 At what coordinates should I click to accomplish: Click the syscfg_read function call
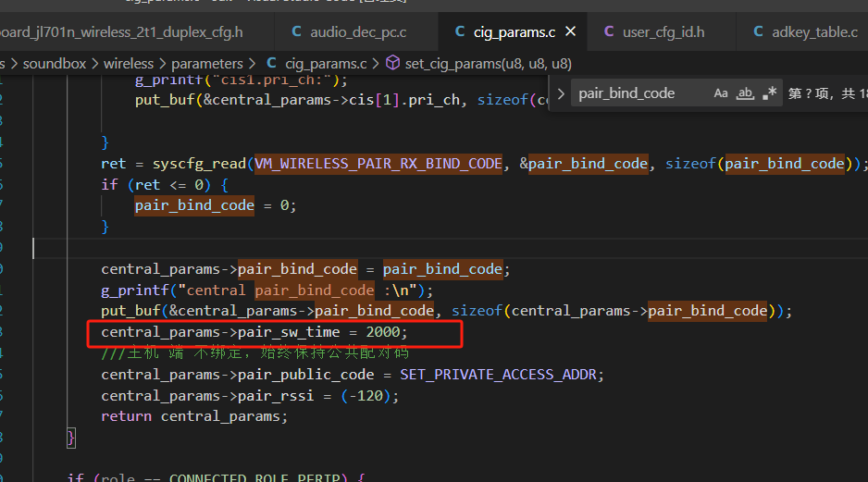[x=199, y=164]
